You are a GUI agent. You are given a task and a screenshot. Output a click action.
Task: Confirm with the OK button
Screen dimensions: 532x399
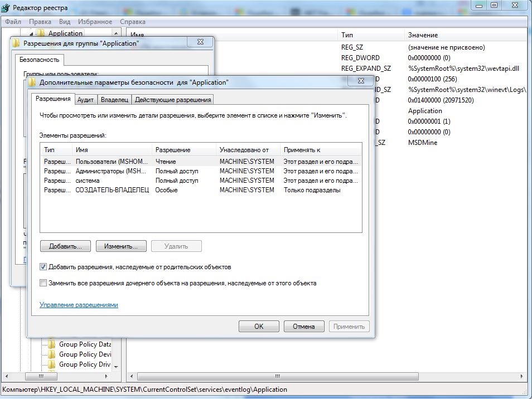pyautogui.click(x=259, y=326)
